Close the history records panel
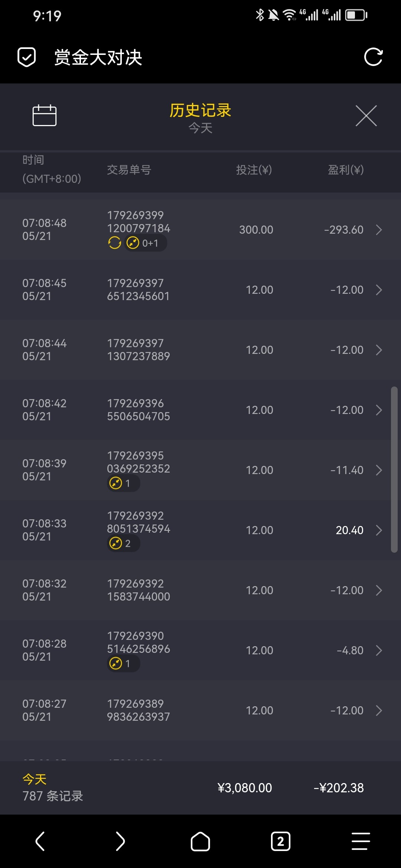 (x=366, y=116)
